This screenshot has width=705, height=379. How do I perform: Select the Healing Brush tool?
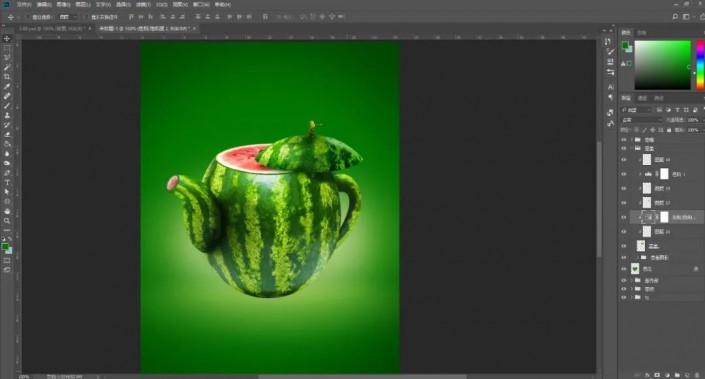click(x=7, y=96)
